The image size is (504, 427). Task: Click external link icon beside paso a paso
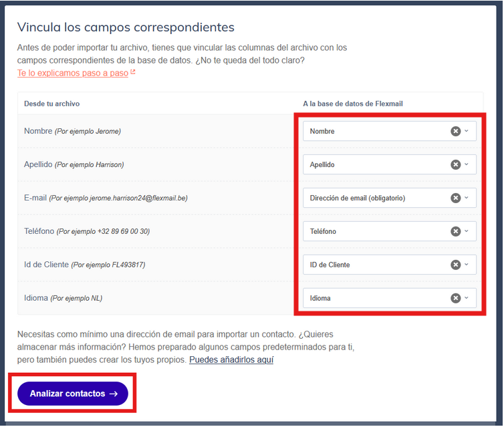(x=133, y=72)
